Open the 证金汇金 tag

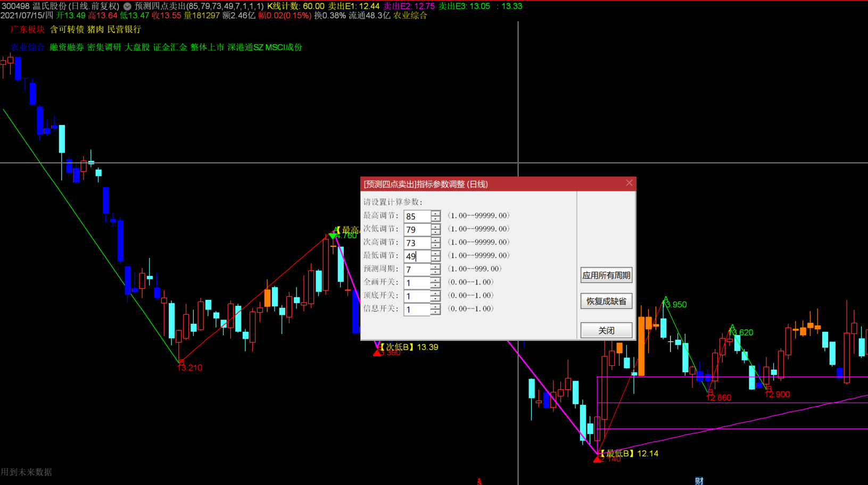tap(170, 47)
